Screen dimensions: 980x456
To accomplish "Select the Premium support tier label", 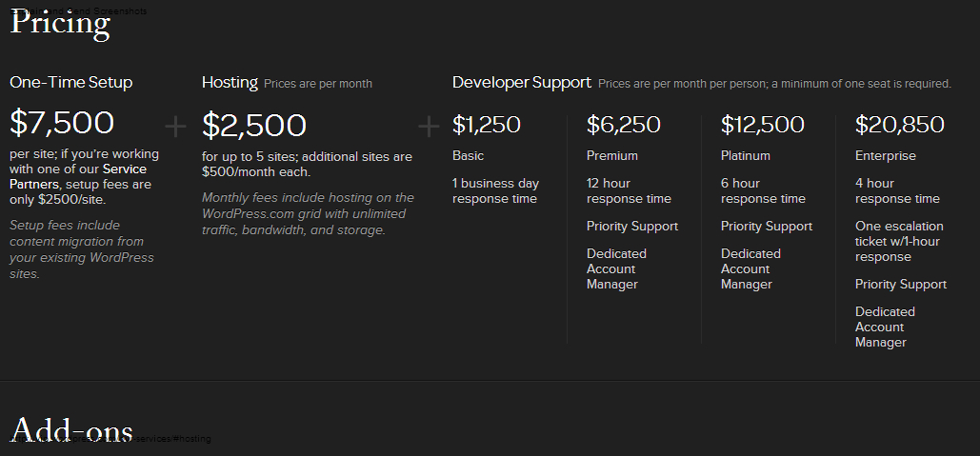I will point(612,155).
